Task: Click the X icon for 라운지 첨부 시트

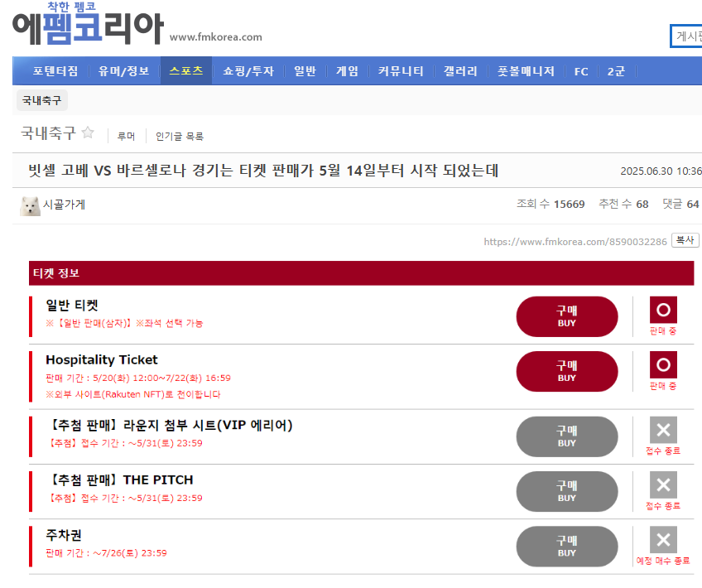Action: coord(663,430)
